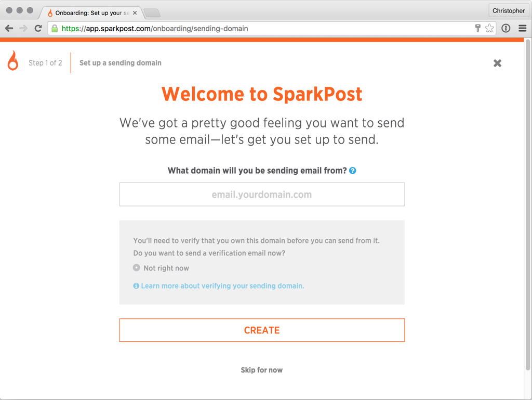Open the saved passwords key icon
The height and width of the screenshot is (400, 532).
[x=477, y=29]
